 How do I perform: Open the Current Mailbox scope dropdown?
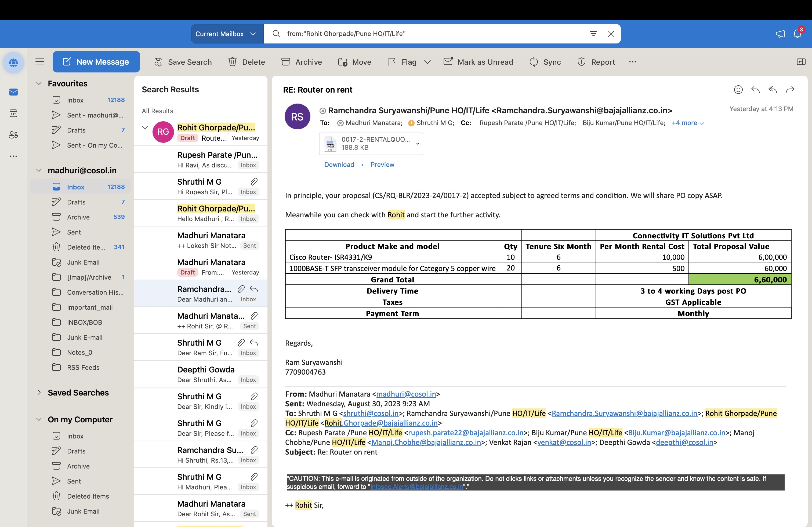coord(226,34)
